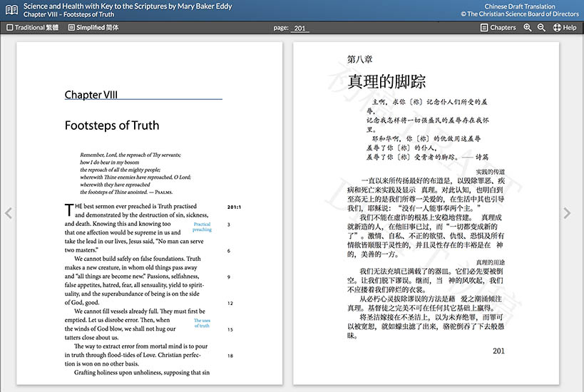Click the Chapters list icon
This screenshot has width=584, height=392.
pos(484,28)
